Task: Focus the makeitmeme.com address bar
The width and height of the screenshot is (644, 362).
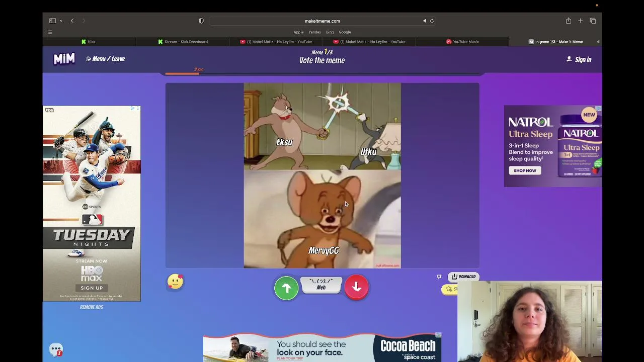Action: (x=322, y=21)
